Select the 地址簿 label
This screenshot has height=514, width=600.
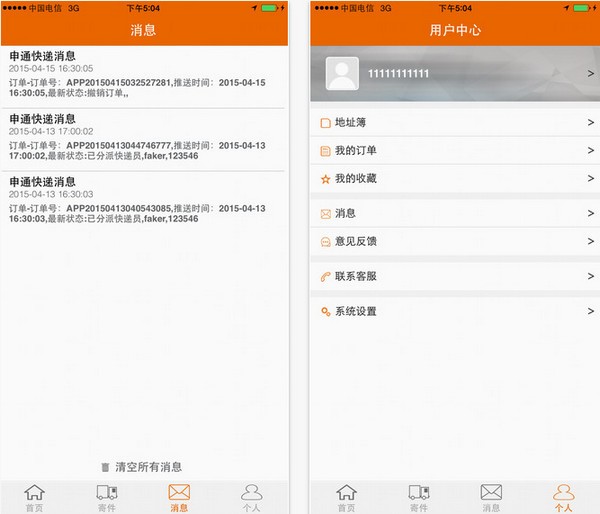point(350,122)
